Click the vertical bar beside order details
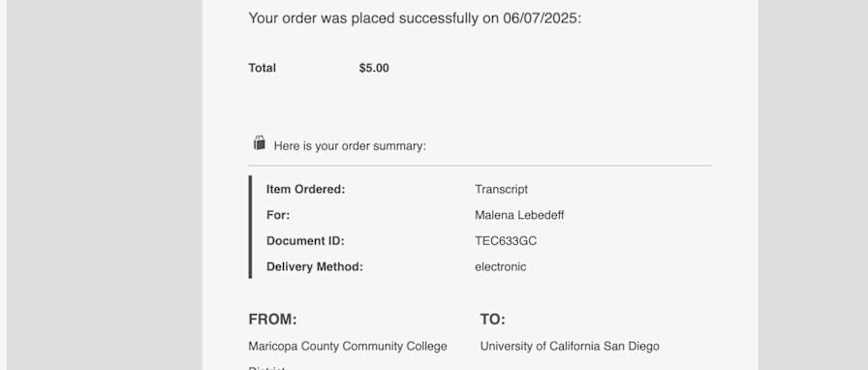This screenshot has width=868, height=370. pyautogui.click(x=250, y=227)
